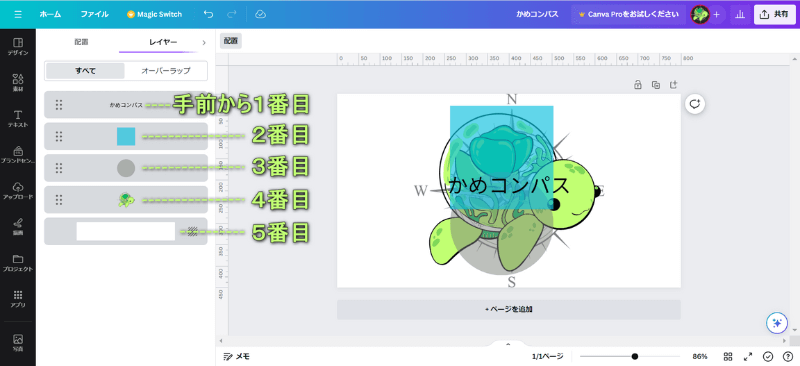The width and height of the screenshot is (800, 366).
Task: Click the かめコンパス document title
Action: point(537,14)
